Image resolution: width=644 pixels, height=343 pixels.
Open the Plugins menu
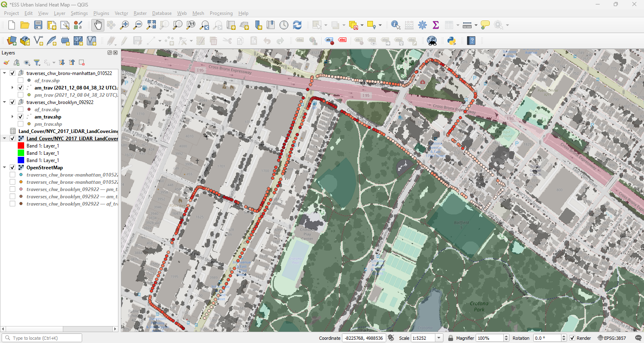pos(101,13)
